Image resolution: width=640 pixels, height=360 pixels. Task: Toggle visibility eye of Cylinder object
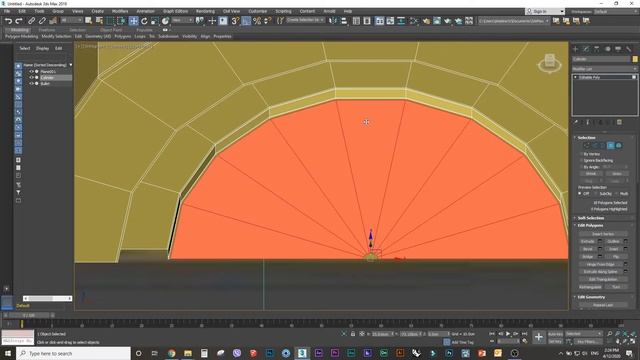[x=31, y=78]
